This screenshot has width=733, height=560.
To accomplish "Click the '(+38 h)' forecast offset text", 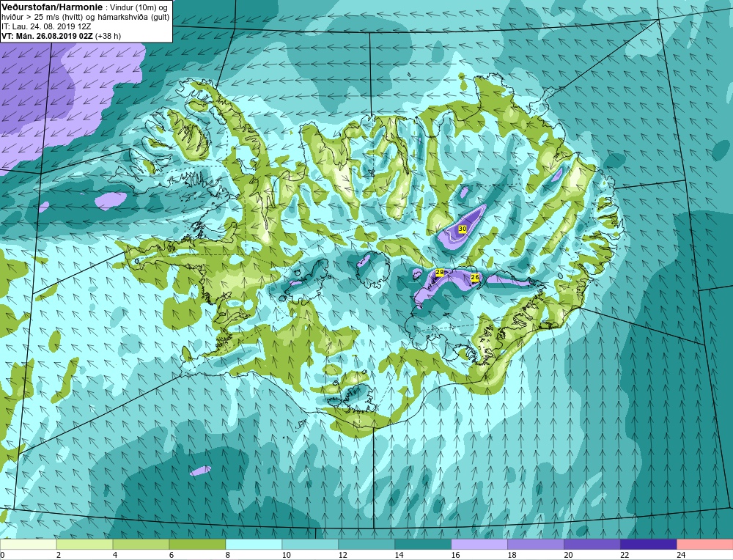I will [108, 36].
